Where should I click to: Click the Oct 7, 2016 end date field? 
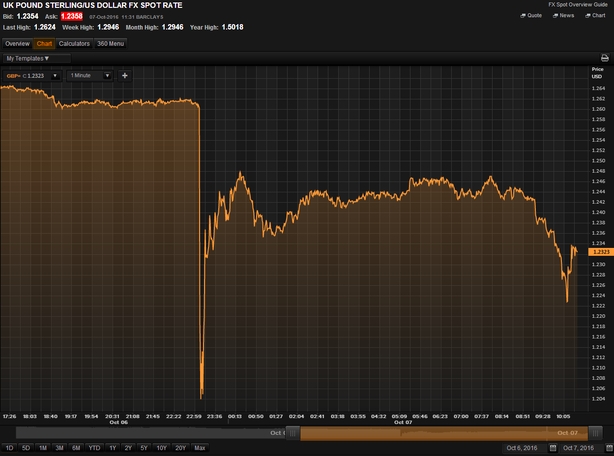pos(582,448)
